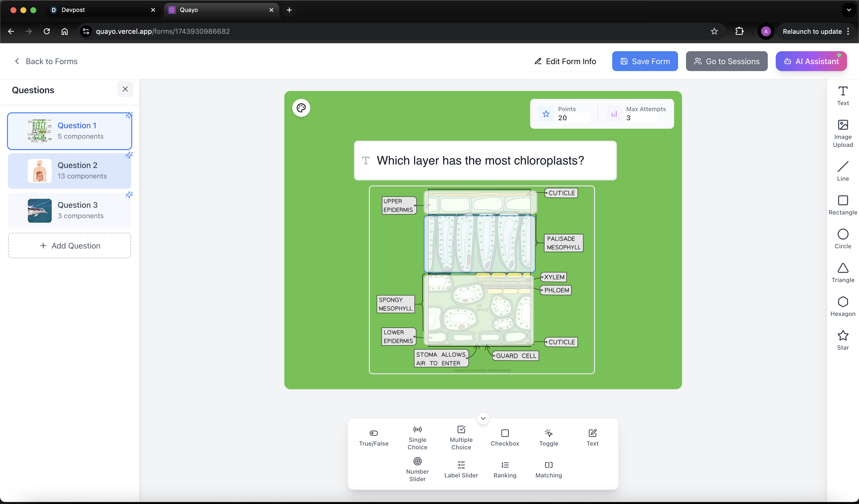
Task: Open the Image Upload tool
Action: (x=842, y=133)
